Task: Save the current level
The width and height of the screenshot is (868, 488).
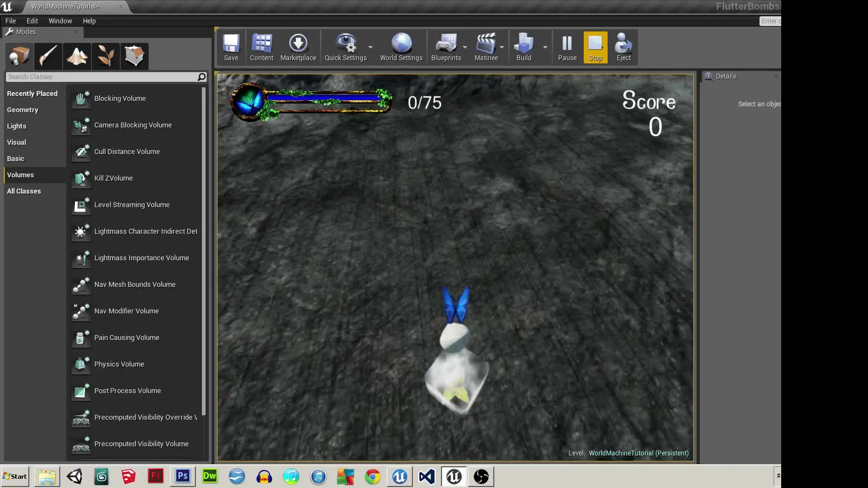Action: 231,47
